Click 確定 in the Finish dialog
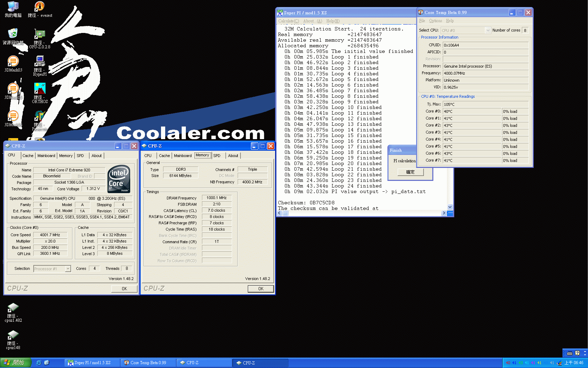 click(410, 172)
